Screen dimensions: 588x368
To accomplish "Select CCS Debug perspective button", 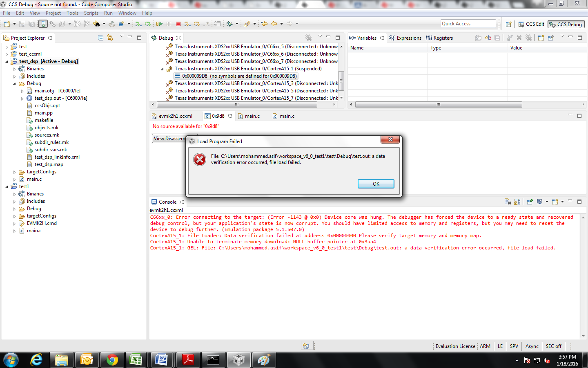I will 566,24.
